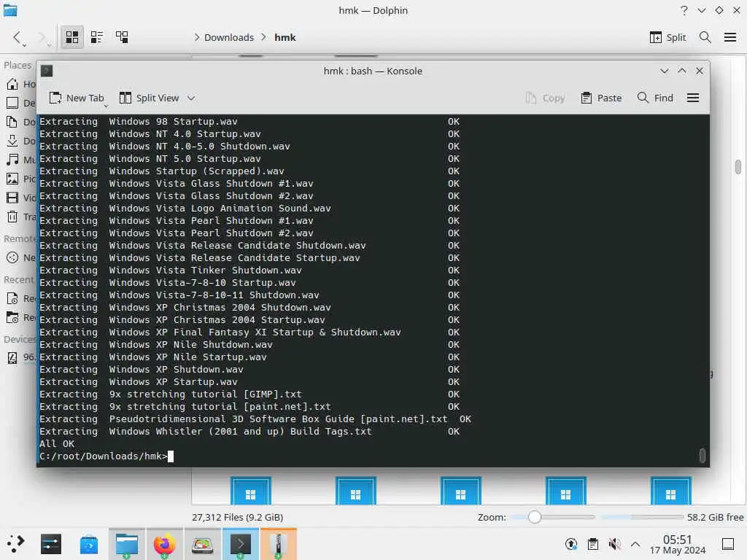Select Downloads in Dolphin breadcrumb
This screenshot has width=747, height=560.
[x=228, y=37]
